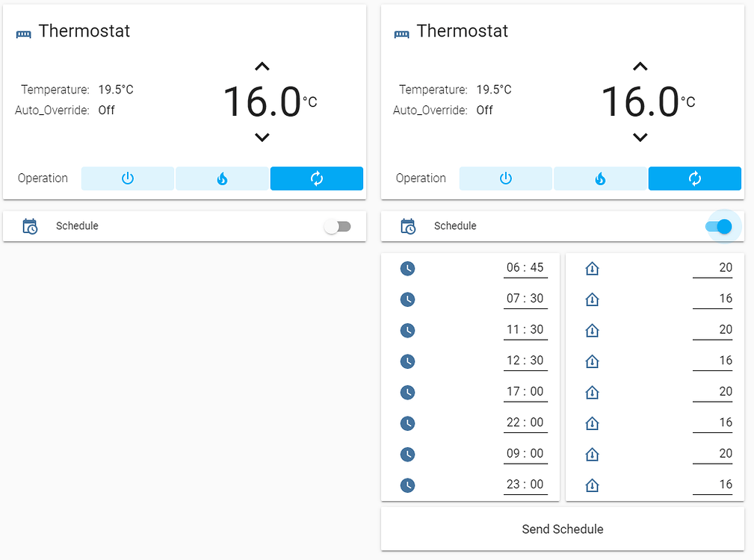Viewport: 754px width, 560px height.
Task: Click the schedule calendar icon on the left card
Action: pyautogui.click(x=30, y=226)
